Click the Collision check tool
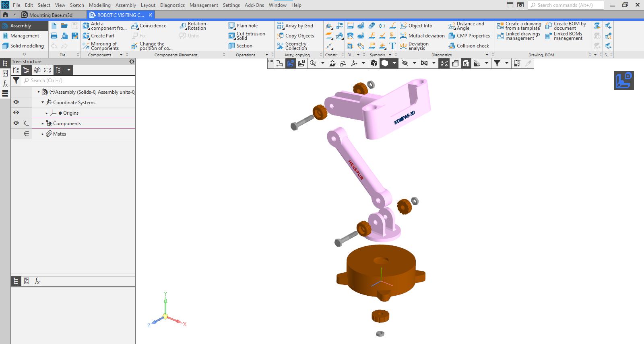This screenshot has height=344, width=644. point(469,46)
